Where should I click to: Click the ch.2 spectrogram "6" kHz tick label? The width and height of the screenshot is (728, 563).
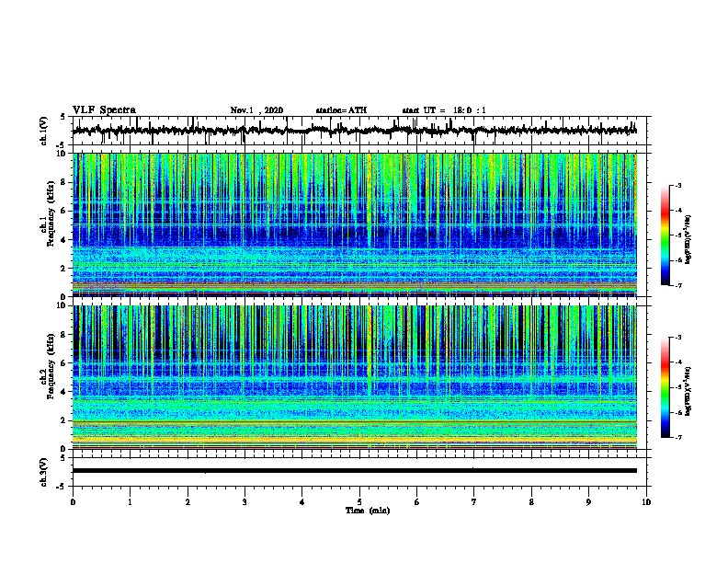click(63, 363)
